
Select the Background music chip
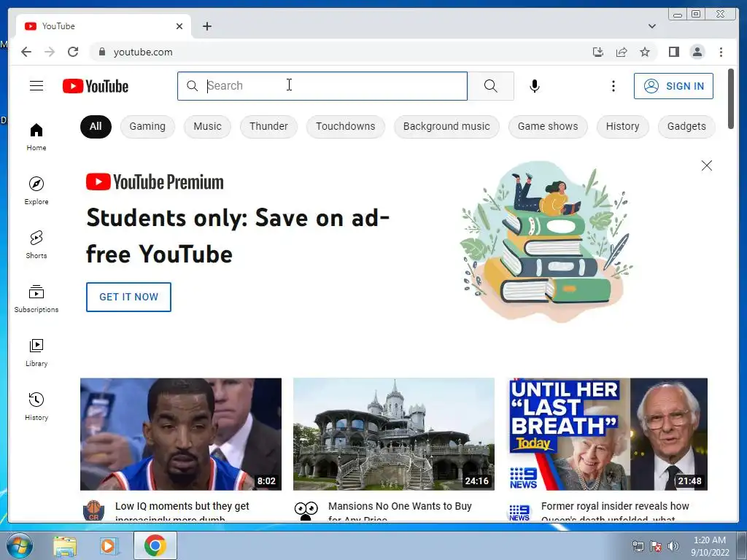coord(446,126)
